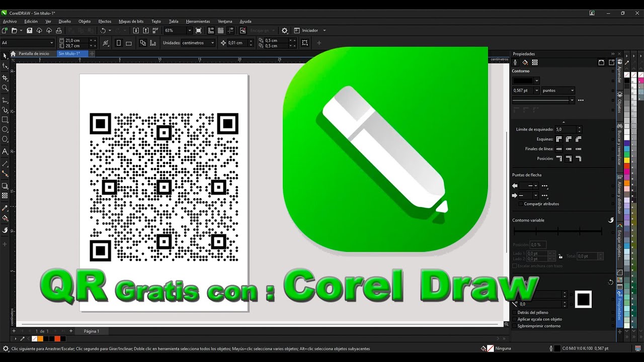Open the line style dropdown
This screenshot has height=362, width=644.
[572, 100]
